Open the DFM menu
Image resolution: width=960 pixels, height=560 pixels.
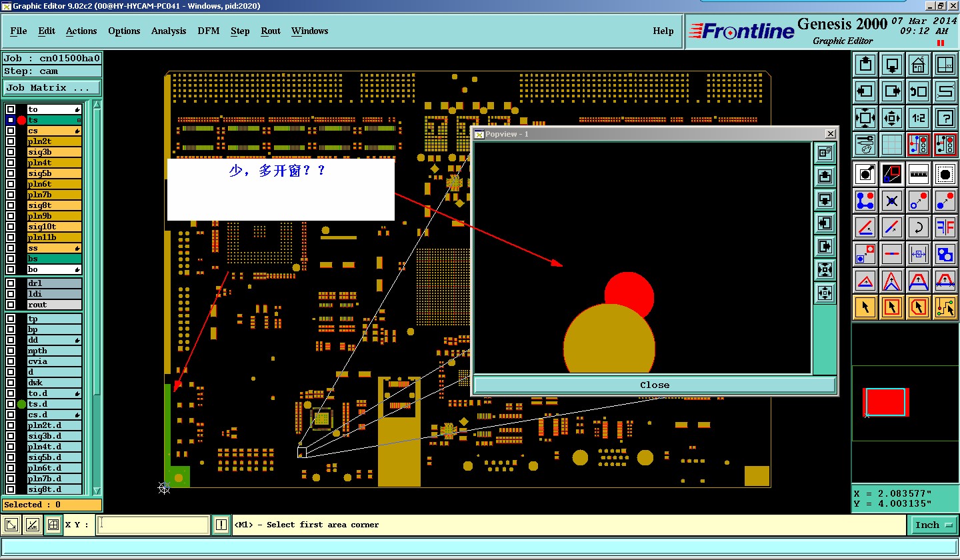(x=209, y=31)
